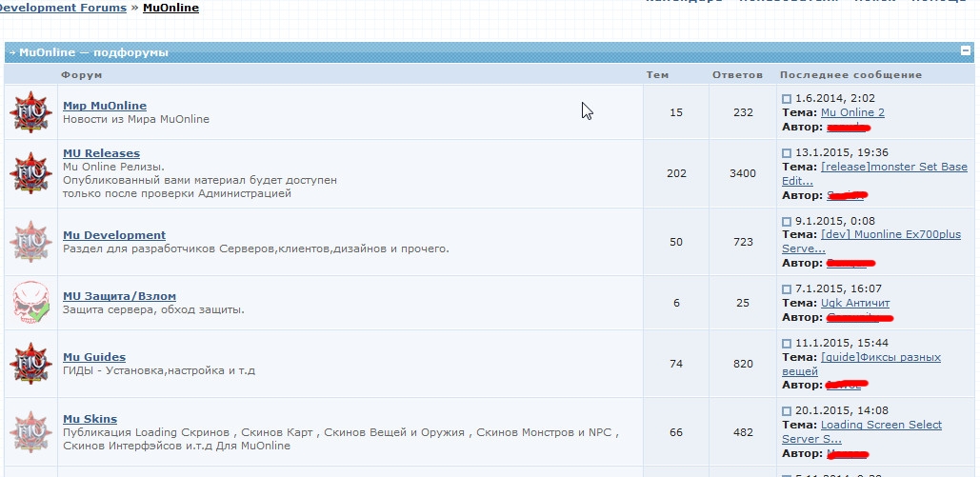Click the description 'Защита сервера, обход защиты.'
Viewport: 980px width, 477px height.
pos(153,309)
